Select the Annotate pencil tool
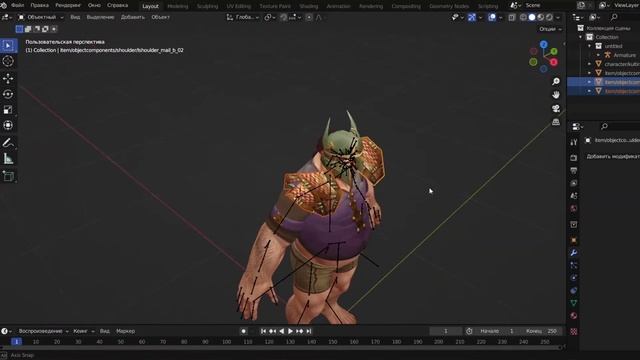 [x=8, y=143]
